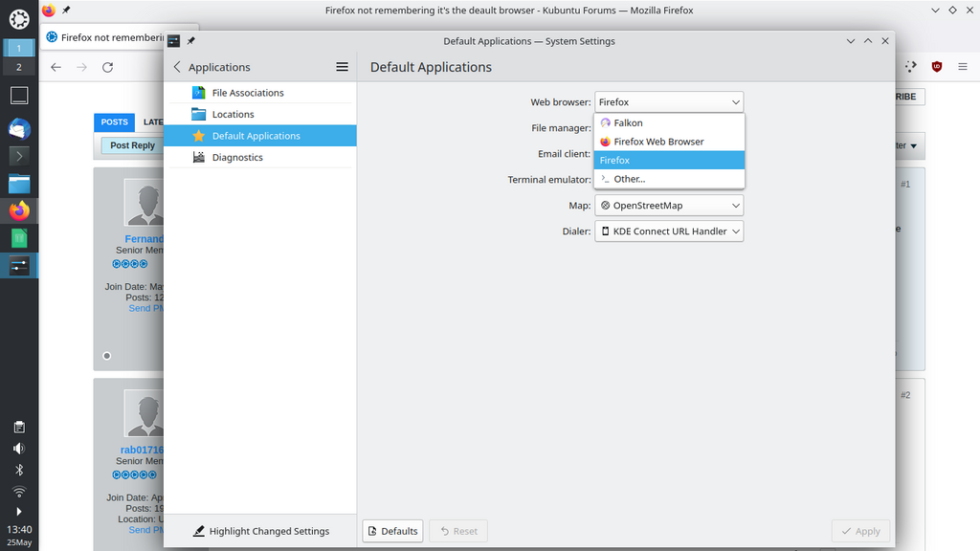Select Other... in browser dropdown
The height and width of the screenshot is (551, 980).
(x=630, y=179)
